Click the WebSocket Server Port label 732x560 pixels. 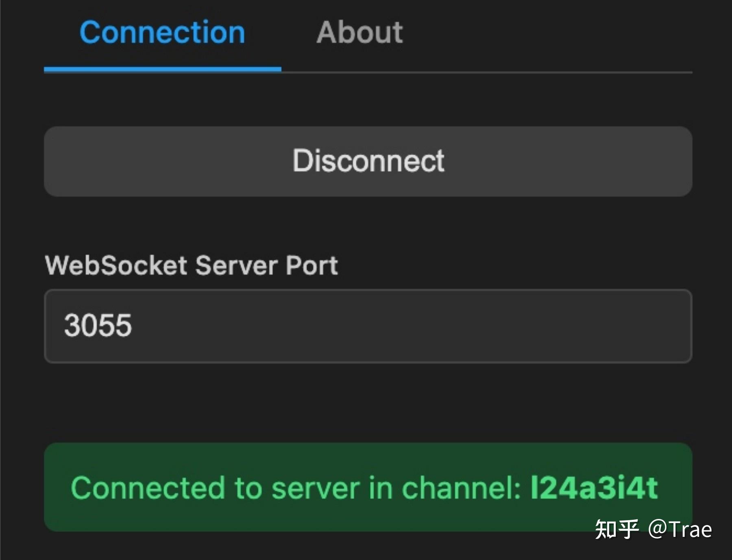point(191,265)
